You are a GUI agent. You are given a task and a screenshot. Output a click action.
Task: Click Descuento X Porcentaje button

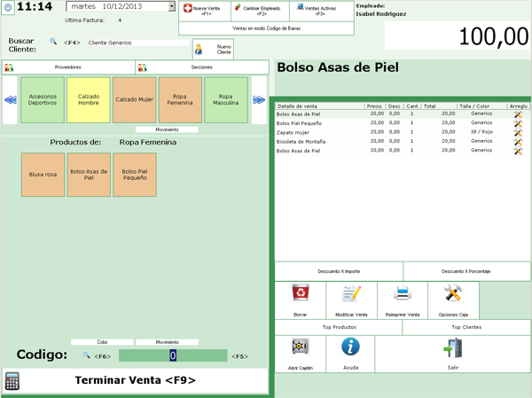coord(466,271)
